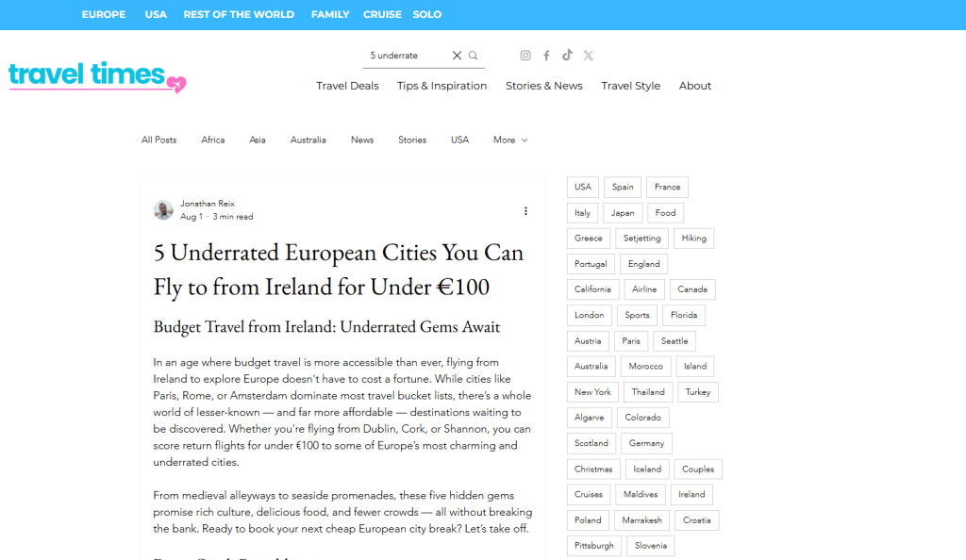Viewport: 966px width, 560px height.
Task: Click the Iceland tag button
Action: click(647, 469)
